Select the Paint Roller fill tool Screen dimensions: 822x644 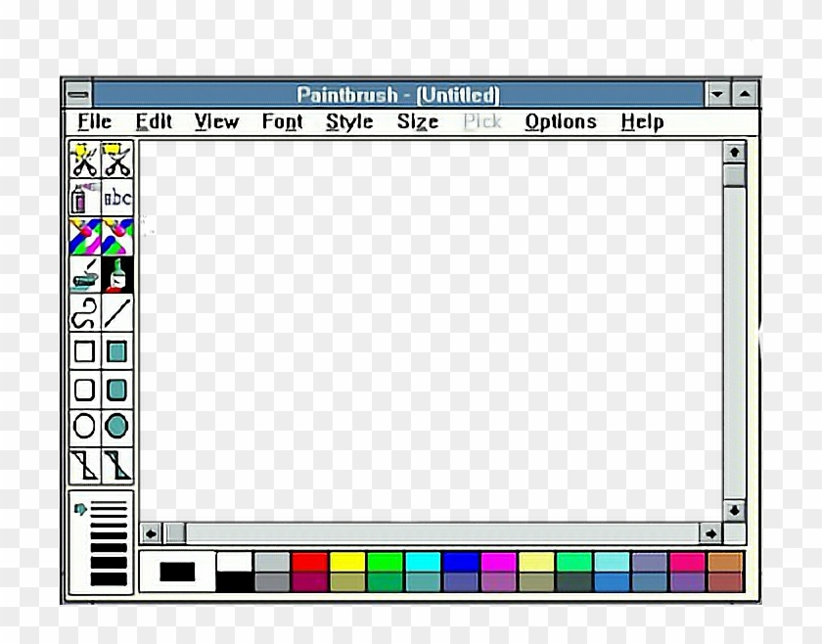[84, 275]
